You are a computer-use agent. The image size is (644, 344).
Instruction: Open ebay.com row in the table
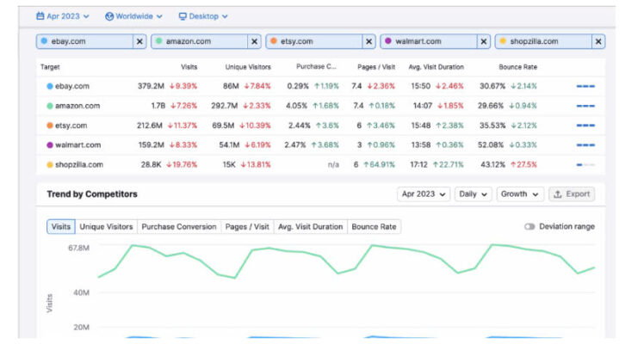click(x=320, y=86)
